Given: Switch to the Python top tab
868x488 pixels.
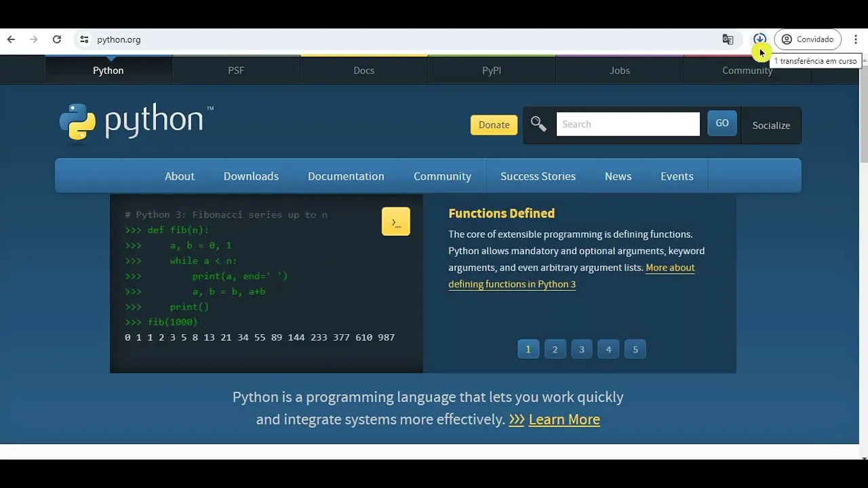Looking at the screenshot, I should pos(108,70).
